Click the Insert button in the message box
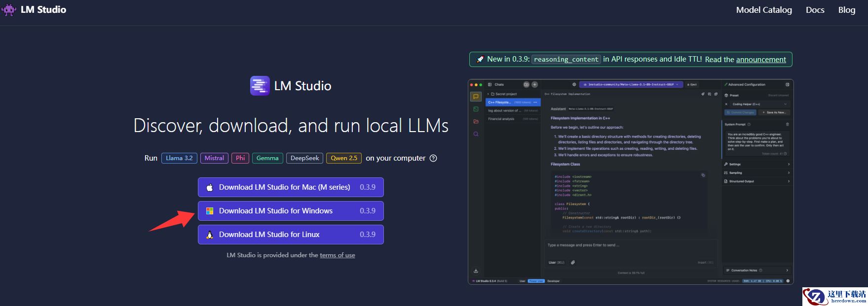The width and height of the screenshot is (868, 306). (706, 263)
